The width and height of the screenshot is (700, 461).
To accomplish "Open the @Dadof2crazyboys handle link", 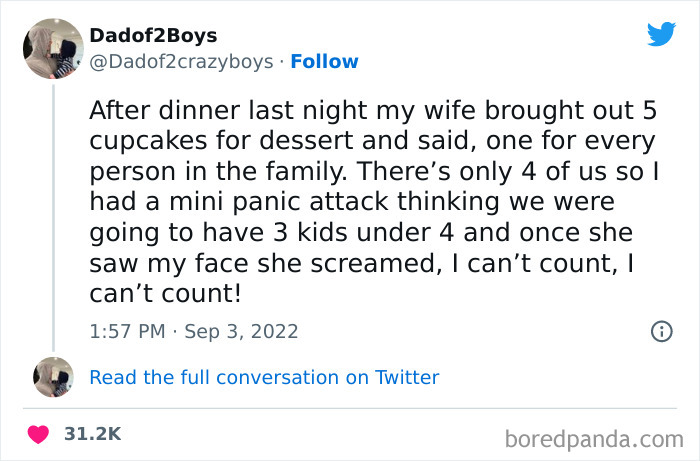I will (181, 62).
